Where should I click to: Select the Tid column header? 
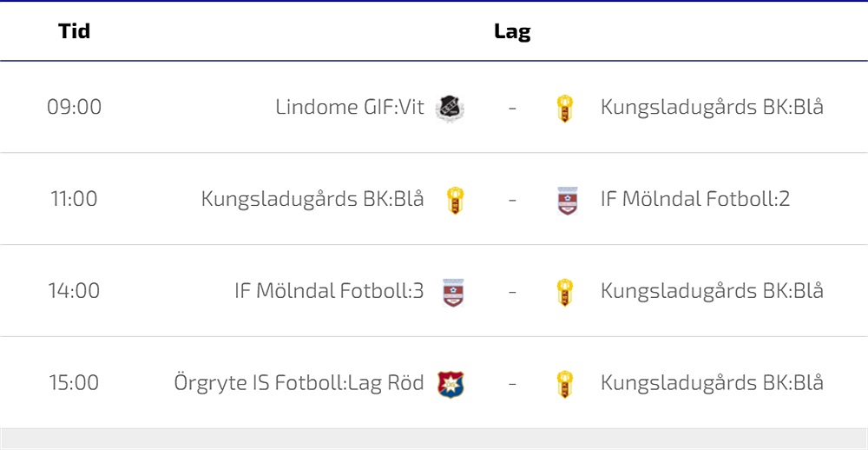[x=74, y=31]
